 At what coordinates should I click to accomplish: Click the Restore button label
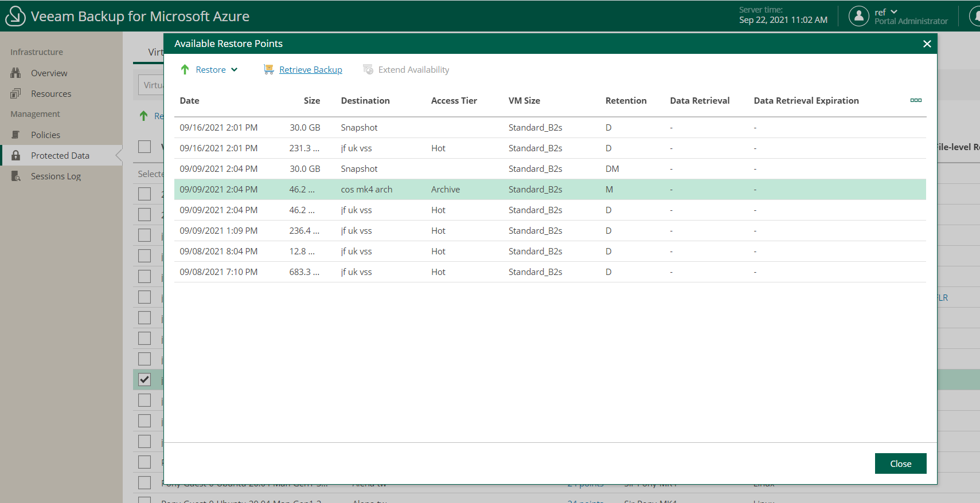[x=210, y=69]
